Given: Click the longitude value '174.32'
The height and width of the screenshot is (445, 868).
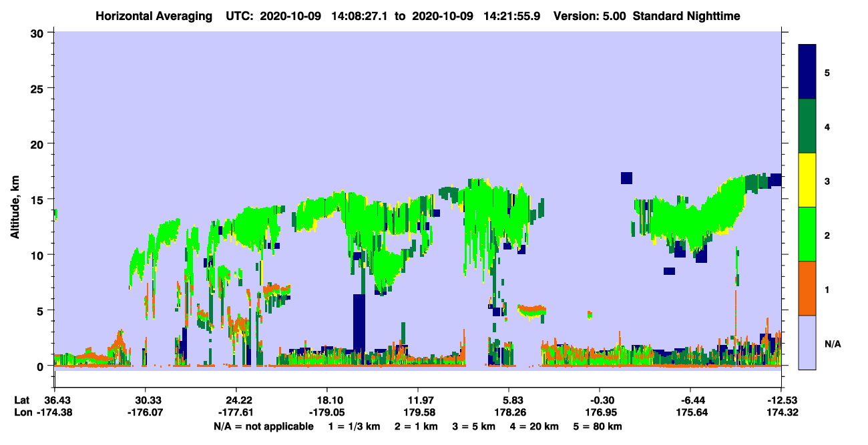Looking at the screenshot, I should pos(781,413).
